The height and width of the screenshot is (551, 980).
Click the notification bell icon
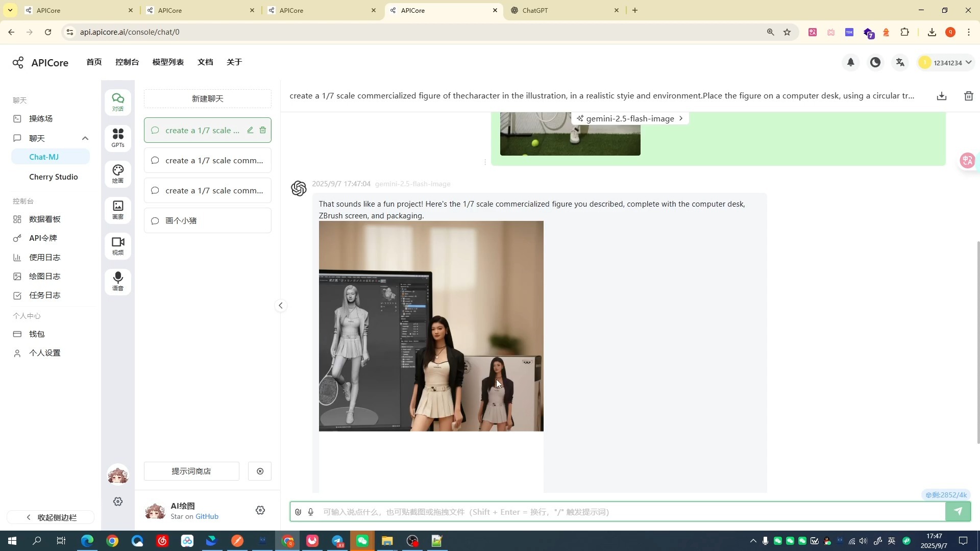tap(850, 62)
